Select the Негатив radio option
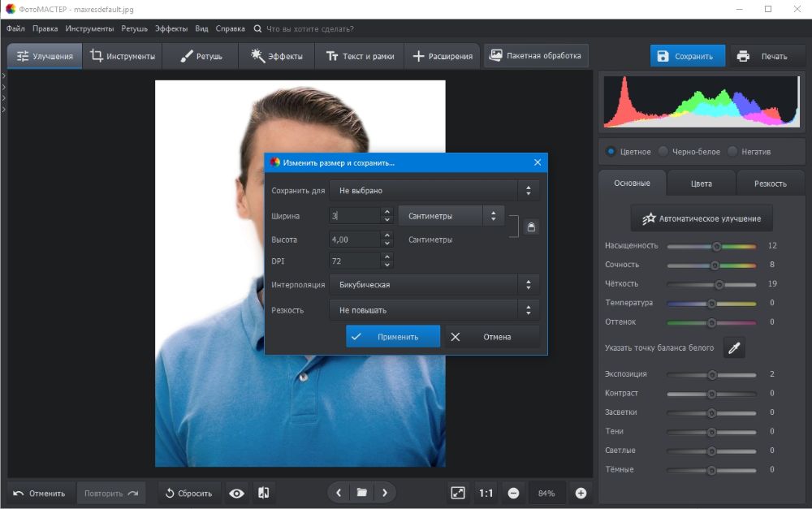The height and width of the screenshot is (509, 812). pyautogui.click(x=733, y=152)
